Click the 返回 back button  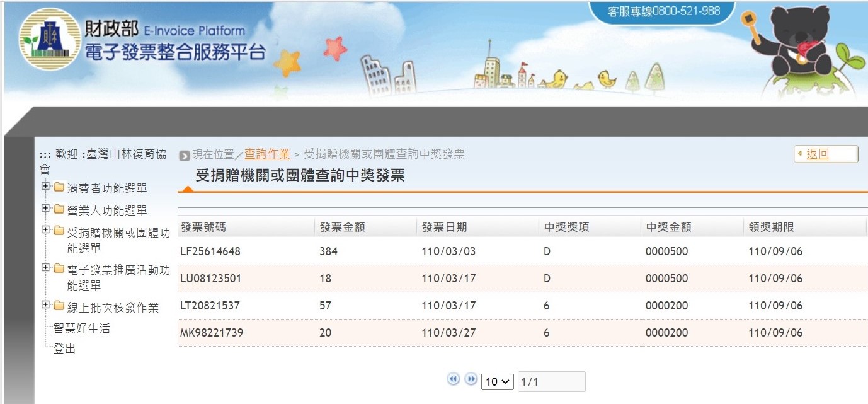coord(826,154)
